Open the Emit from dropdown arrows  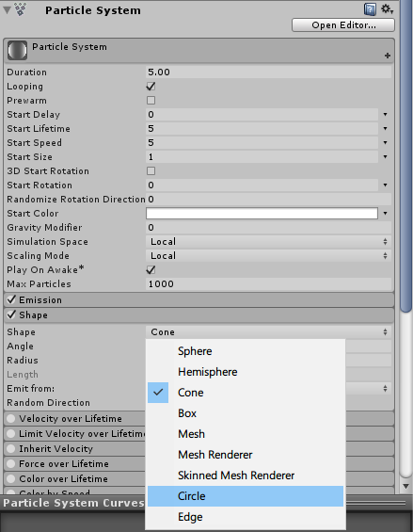385,389
